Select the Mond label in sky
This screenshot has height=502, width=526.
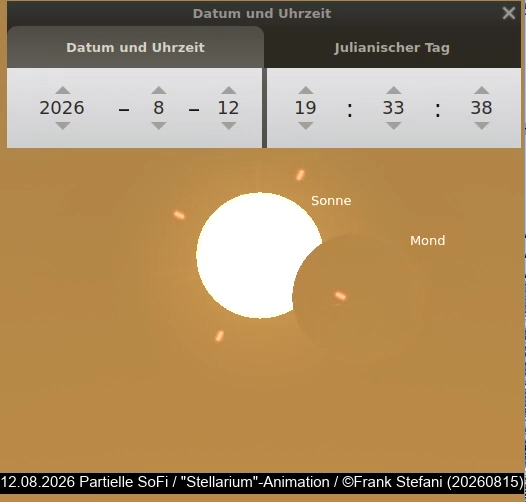428,241
